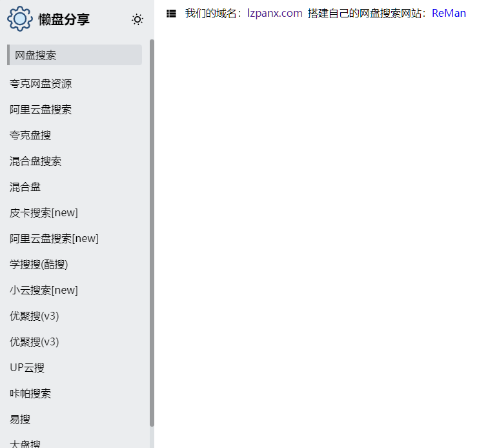Click the sidebar vertical scrollbar

tap(152, 232)
